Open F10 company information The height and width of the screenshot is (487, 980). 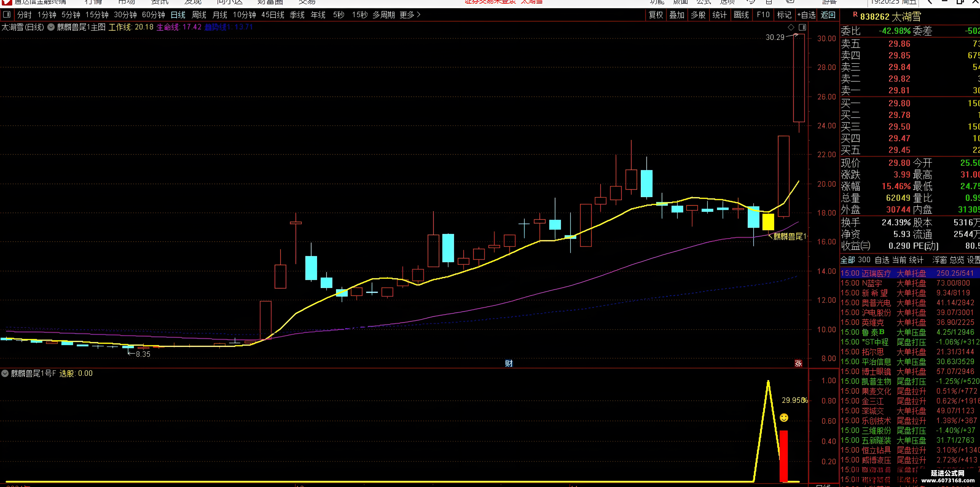[x=763, y=15]
